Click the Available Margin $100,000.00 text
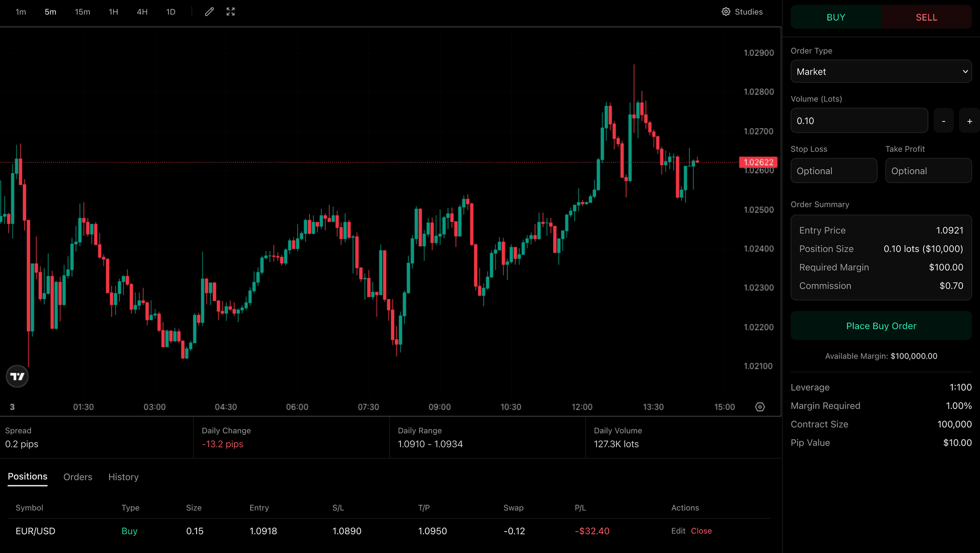The height and width of the screenshot is (553, 980). coord(881,356)
